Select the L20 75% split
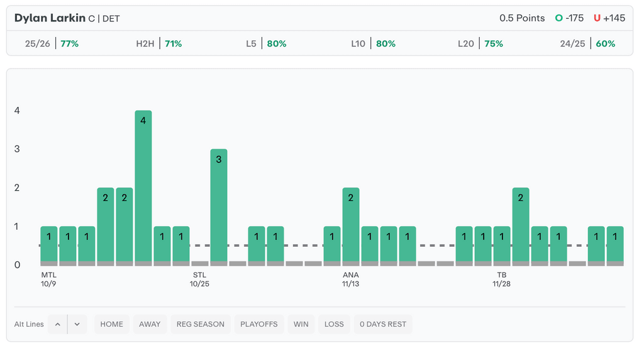Viewport: 644px width, 352px height. coord(480,43)
